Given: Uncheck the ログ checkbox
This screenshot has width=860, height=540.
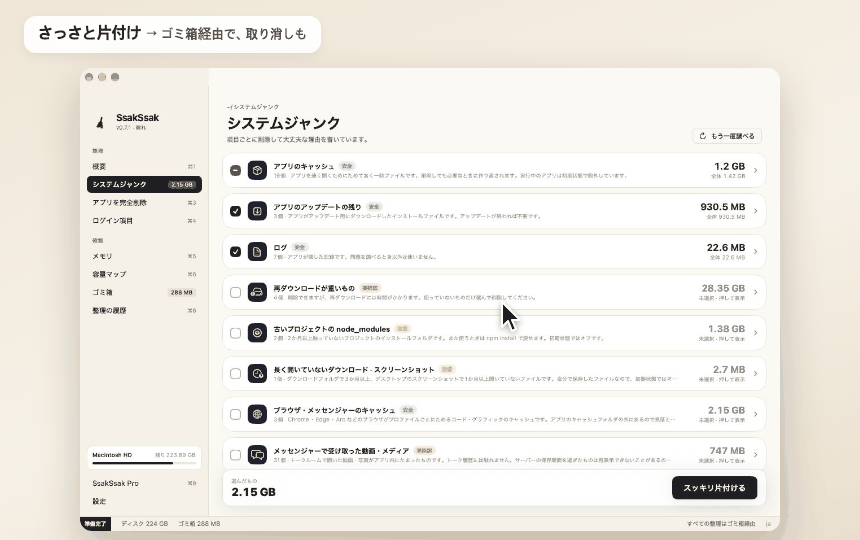Looking at the screenshot, I should [x=235, y=252].
